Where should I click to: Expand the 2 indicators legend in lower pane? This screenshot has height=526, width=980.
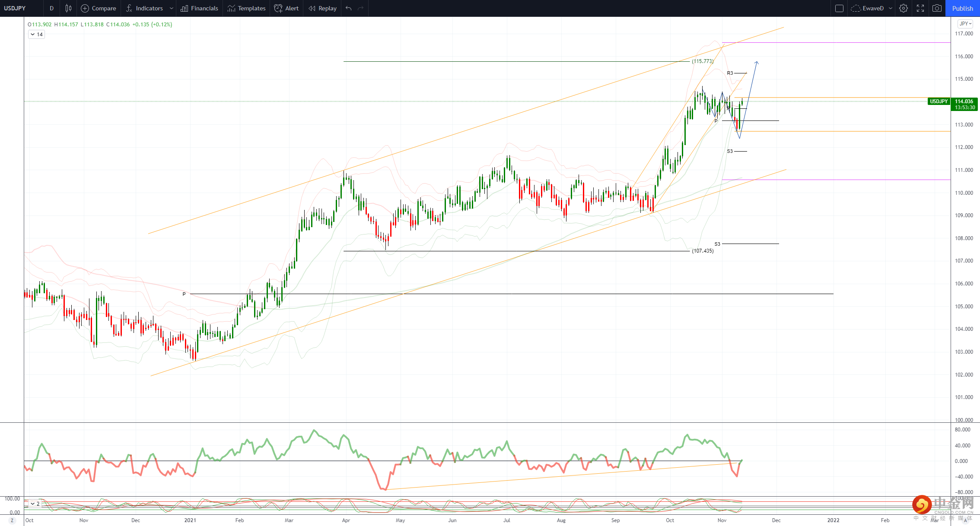33,504
